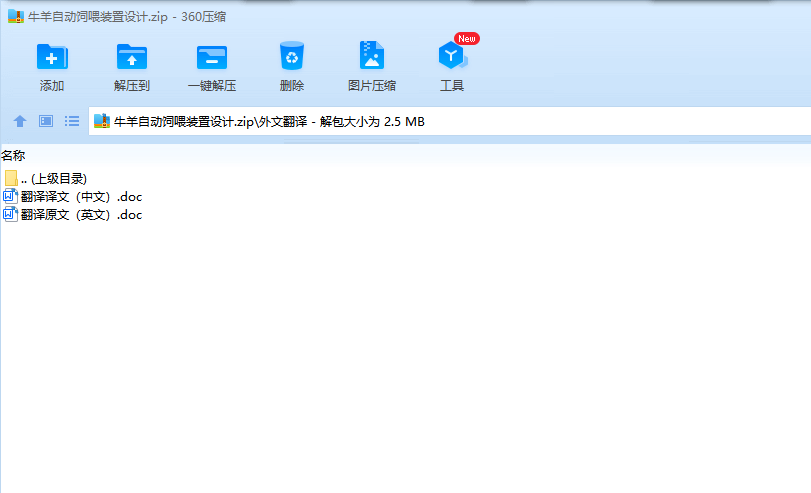Screen dimensions: 811x493
Task: Open the 工具 tools menu icon
Action: pyautogui.click(x=452, y=56)
